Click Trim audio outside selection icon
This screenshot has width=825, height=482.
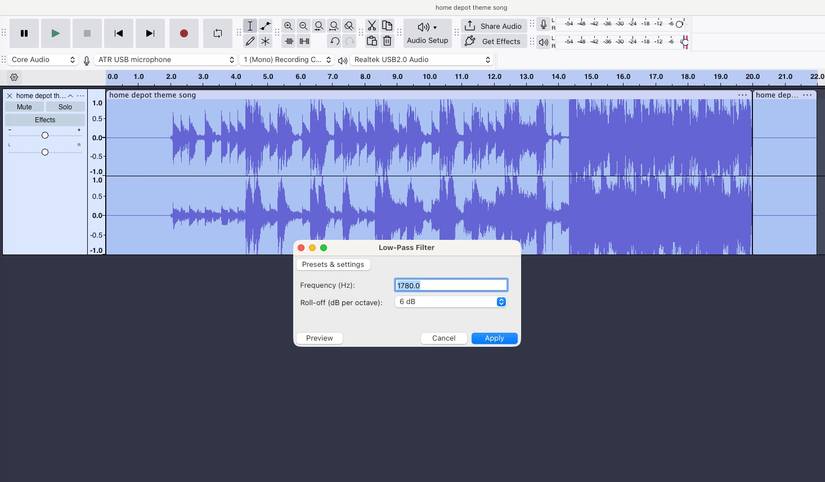tap(289, 41)
